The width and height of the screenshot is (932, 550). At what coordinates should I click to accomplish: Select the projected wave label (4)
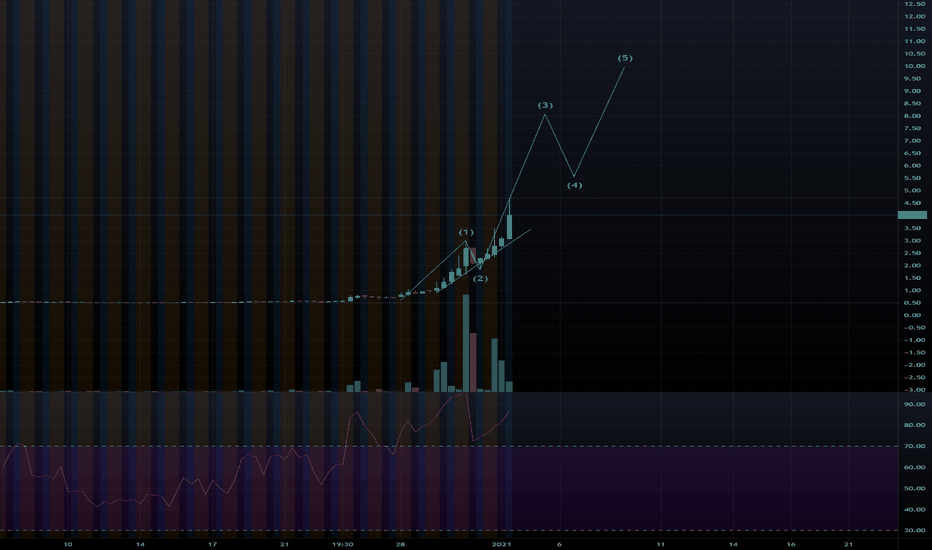(574, 186)
